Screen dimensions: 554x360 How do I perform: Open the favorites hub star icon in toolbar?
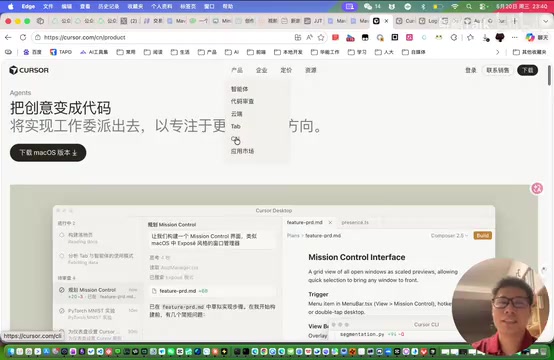click(x=470, y=37)
